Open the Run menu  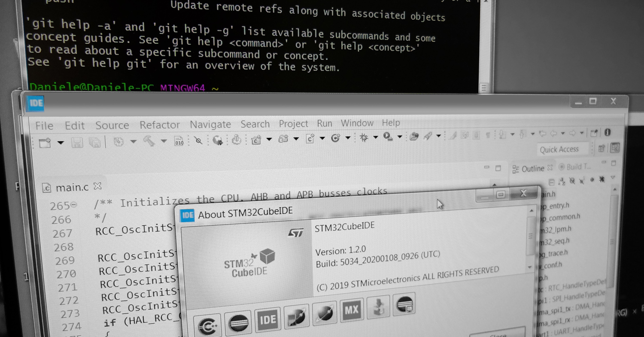click(x=325, y=123)
